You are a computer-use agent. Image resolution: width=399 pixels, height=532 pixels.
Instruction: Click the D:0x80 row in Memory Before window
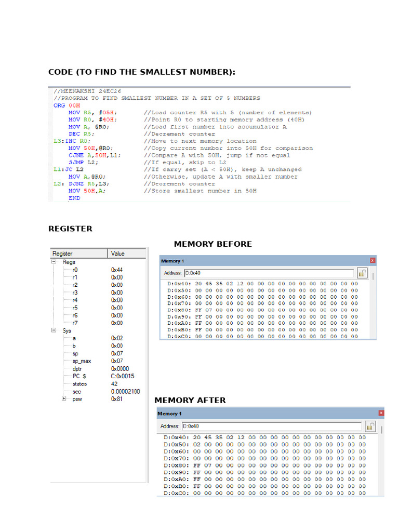(x=262, y=310)
